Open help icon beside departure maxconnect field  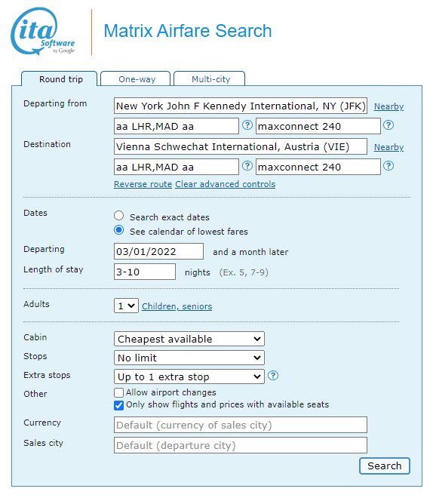pos(388,125)
